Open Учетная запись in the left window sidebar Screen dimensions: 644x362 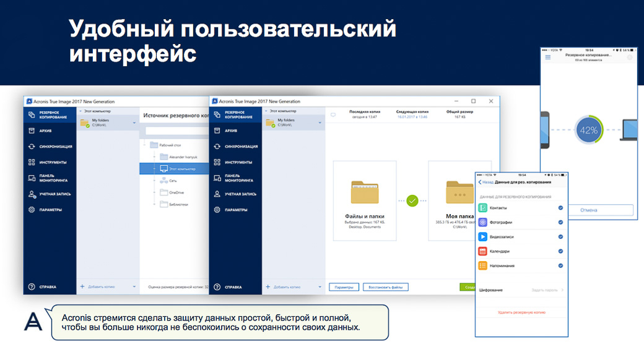(50, 194)
